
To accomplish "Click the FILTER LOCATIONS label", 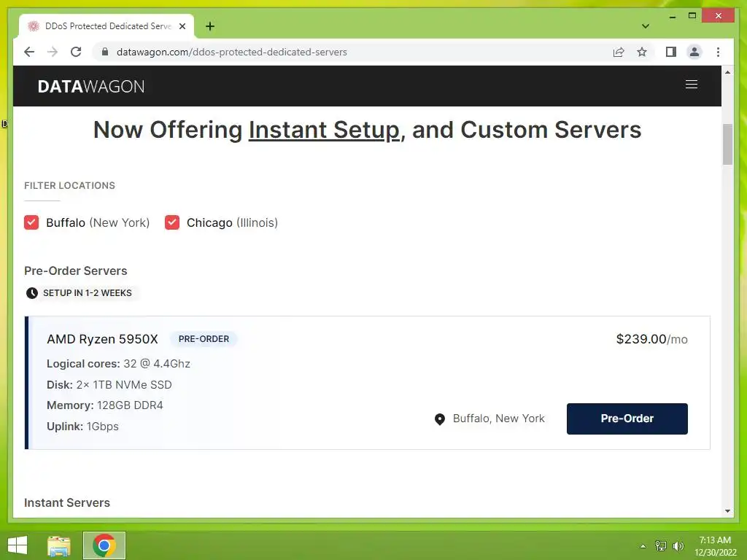I will (69, 185).
